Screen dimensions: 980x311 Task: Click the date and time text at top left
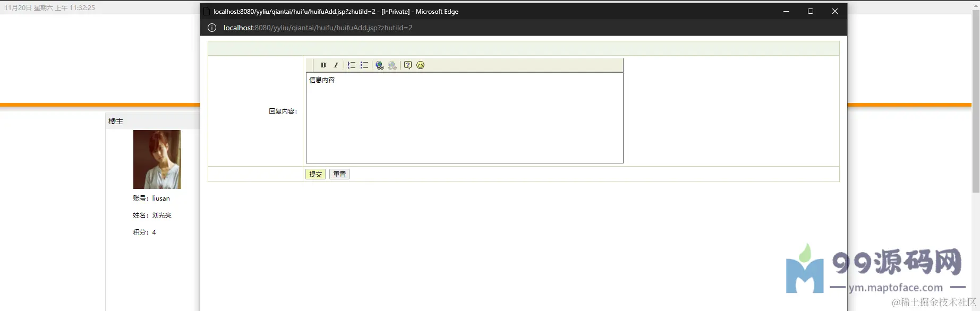click(x=50, y=8)
